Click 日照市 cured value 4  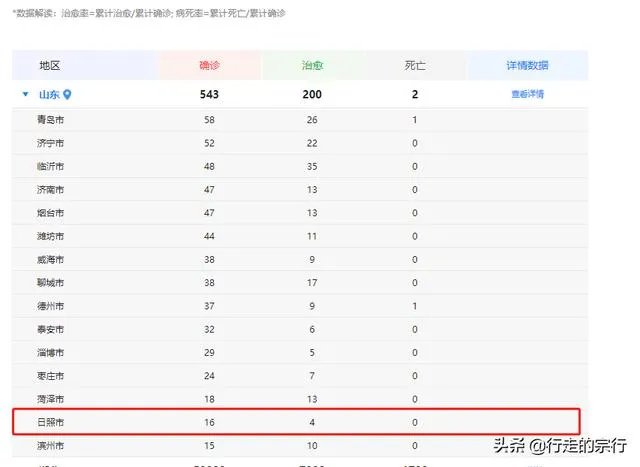tap(312, 423)
